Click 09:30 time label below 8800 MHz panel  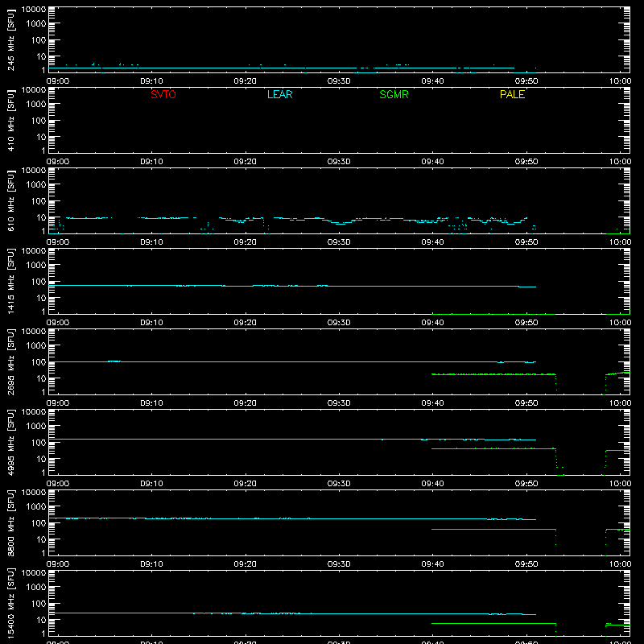click(339, 564)
